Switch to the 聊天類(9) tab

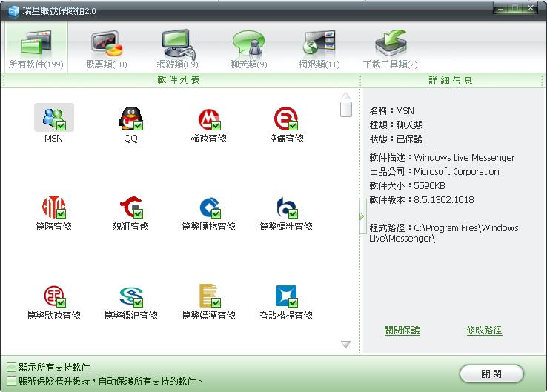(248, 48)
